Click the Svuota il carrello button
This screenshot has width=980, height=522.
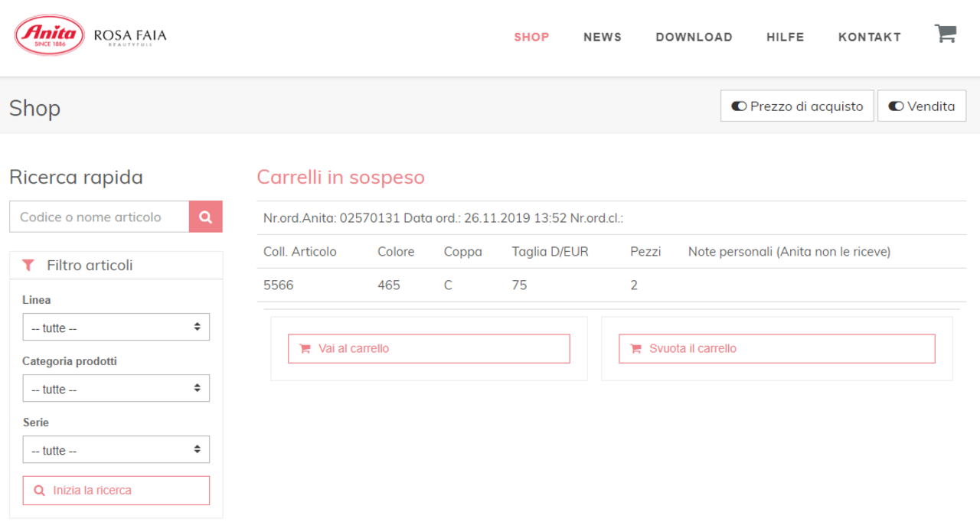pyautogui.click(x=776, y=348)
